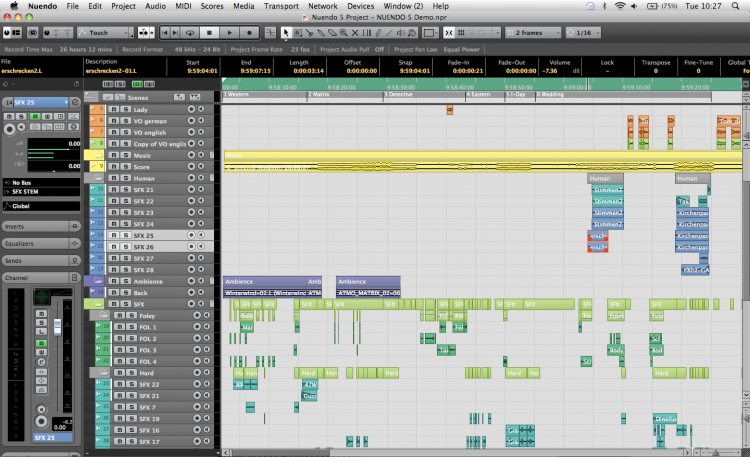Click the channel volume fader handle
750x457 pixels.
point(57,326)
